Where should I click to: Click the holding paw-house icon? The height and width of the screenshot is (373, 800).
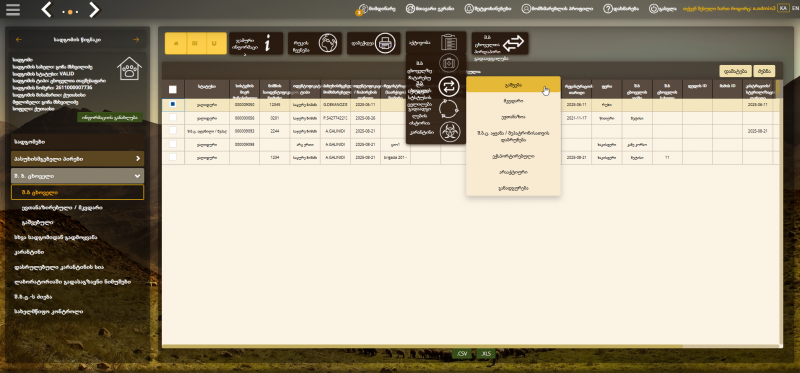tap(130, 68)
